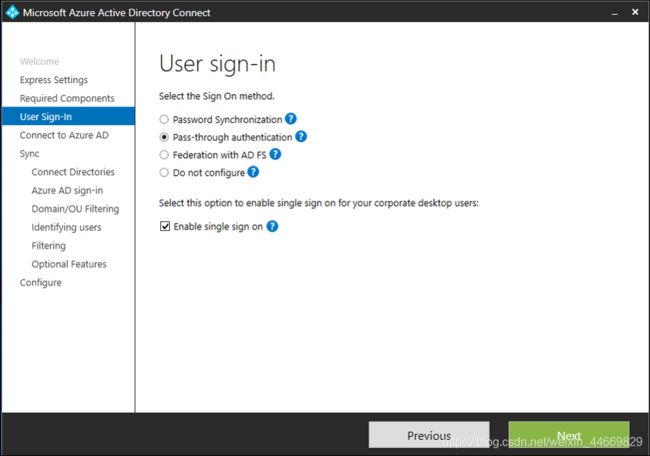Minimize the Azure AD Connect window
The width and height of the screenshot is (650, 456).
615,13
